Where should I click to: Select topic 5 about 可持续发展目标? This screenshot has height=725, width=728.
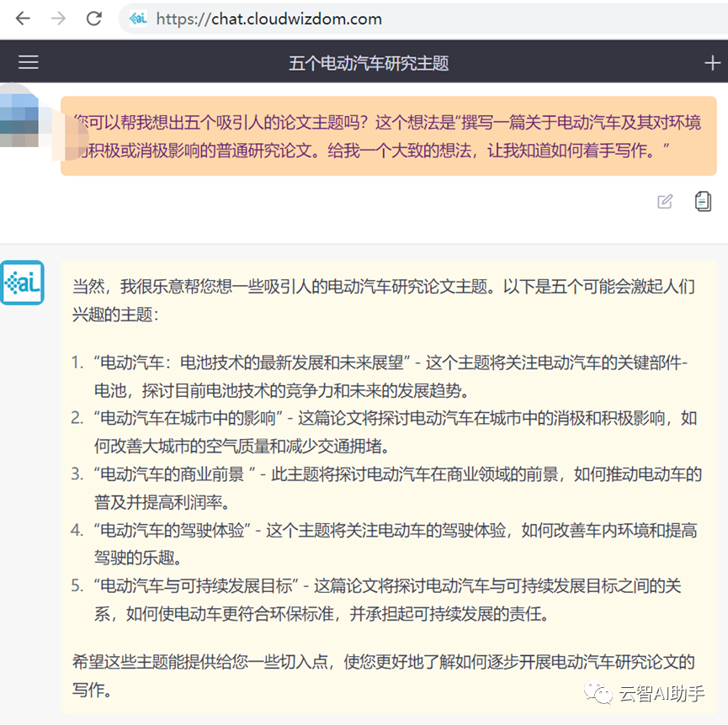click(376, 600)
